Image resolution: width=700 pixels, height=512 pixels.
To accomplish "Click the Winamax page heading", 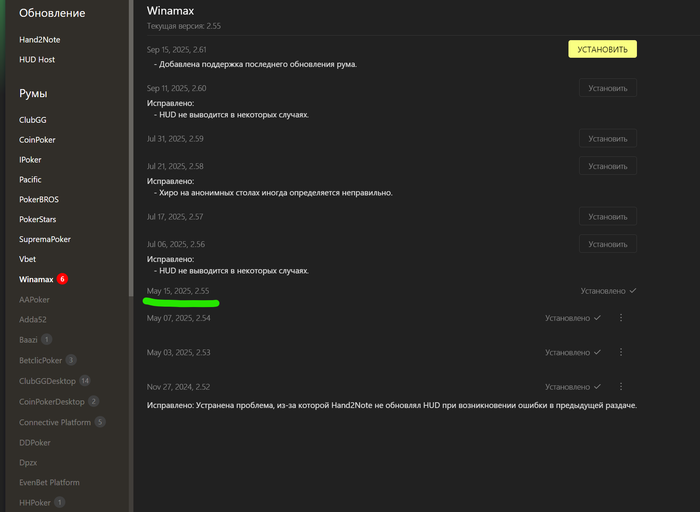I will tap(171, 11).
